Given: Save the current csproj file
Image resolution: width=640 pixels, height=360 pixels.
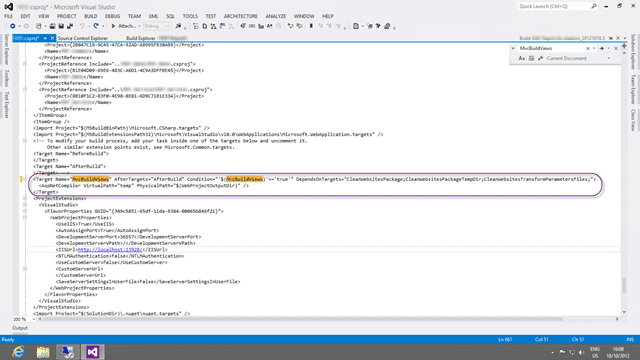Looking at the screenshot, I should tap(61, 26).
